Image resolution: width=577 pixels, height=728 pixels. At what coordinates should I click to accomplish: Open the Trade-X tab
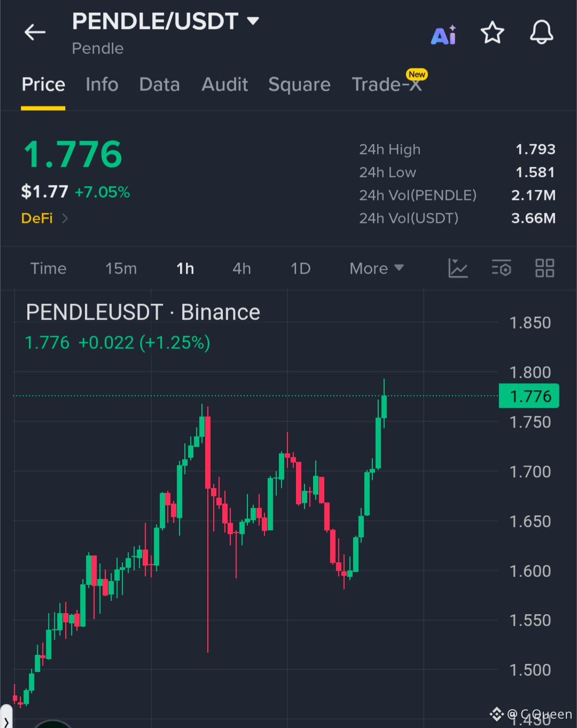(x=387, y=84)
